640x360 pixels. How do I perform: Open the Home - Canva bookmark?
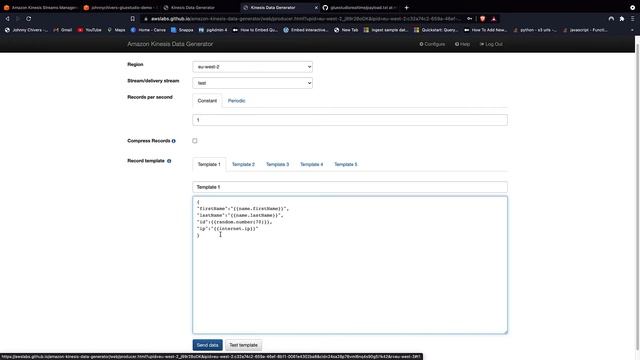(x=148, y=30)
